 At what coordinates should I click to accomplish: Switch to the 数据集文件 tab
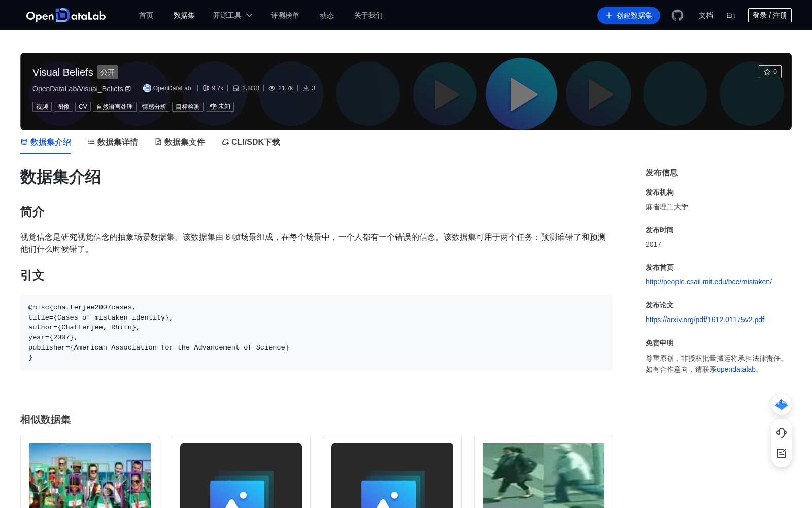click(180, 142)
